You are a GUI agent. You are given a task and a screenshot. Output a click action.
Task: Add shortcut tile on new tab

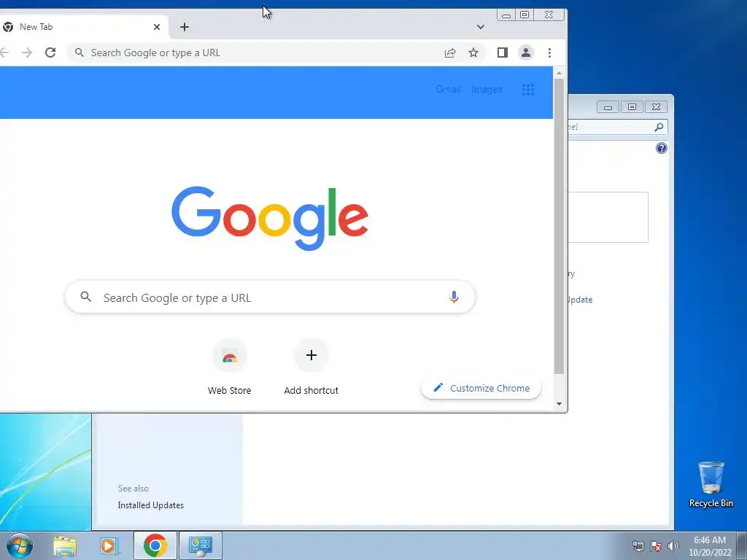click(x=311, y=367)
